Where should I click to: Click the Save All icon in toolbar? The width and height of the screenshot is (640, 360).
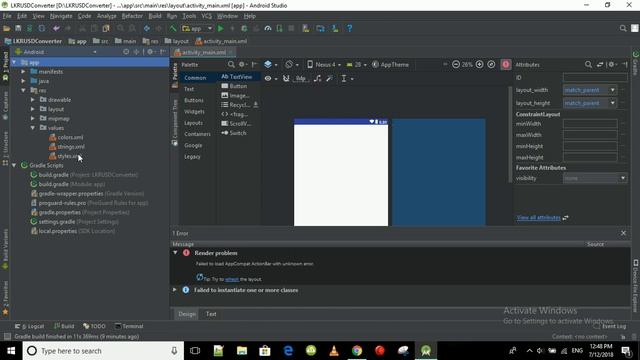point(18,29)
